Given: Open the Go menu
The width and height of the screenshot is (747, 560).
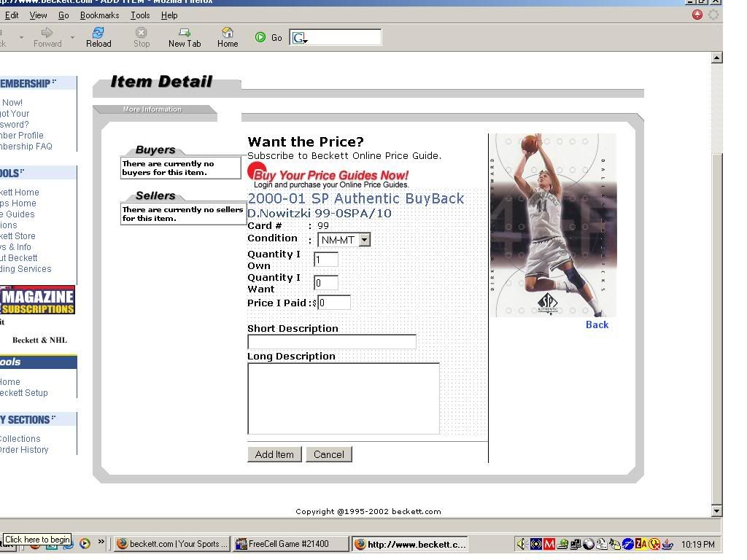Looking at the screenshot, I should click(63, 15).
